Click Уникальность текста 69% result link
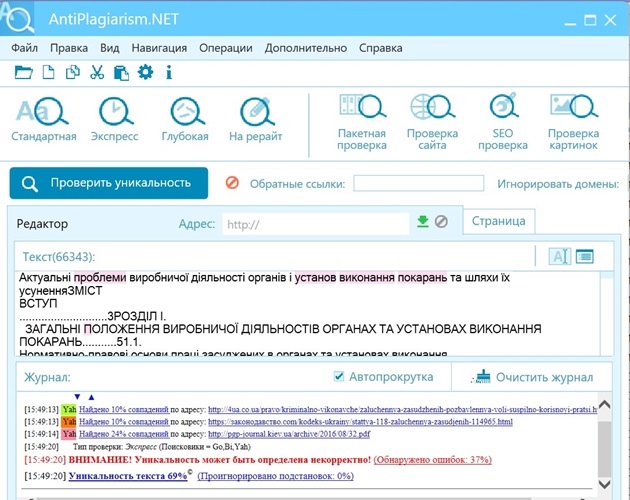Viewport: 630px width, 500px height. pos(128,476)
